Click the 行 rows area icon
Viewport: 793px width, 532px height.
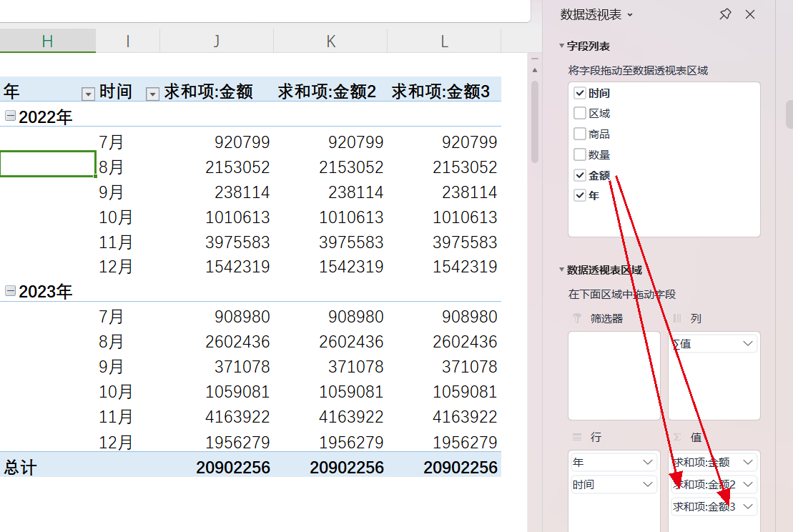(576, 436)
